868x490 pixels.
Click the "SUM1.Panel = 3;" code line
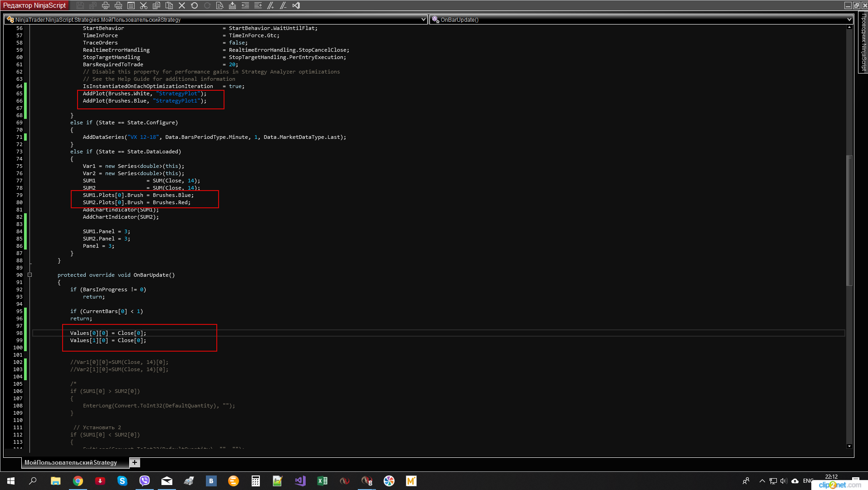107,231
